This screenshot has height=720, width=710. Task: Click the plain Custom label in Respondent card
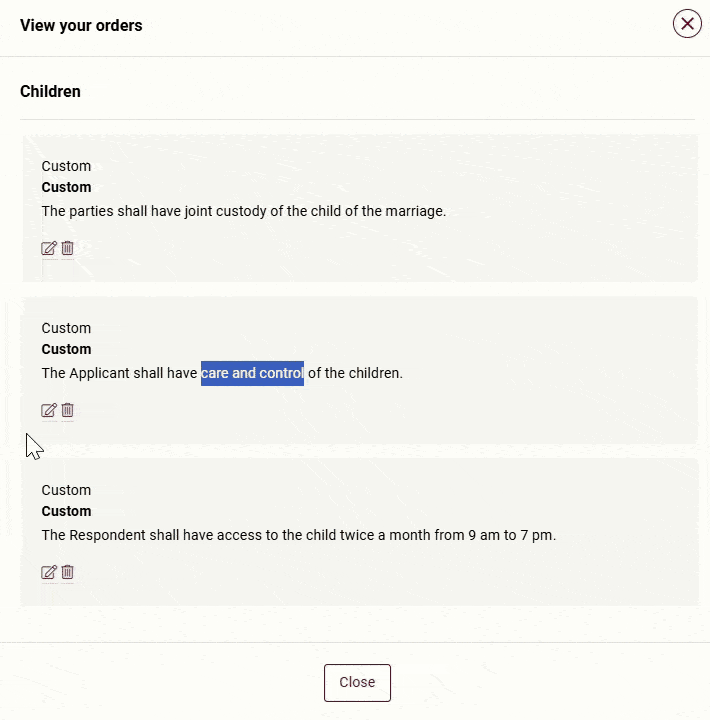click(x=66, y=491)
